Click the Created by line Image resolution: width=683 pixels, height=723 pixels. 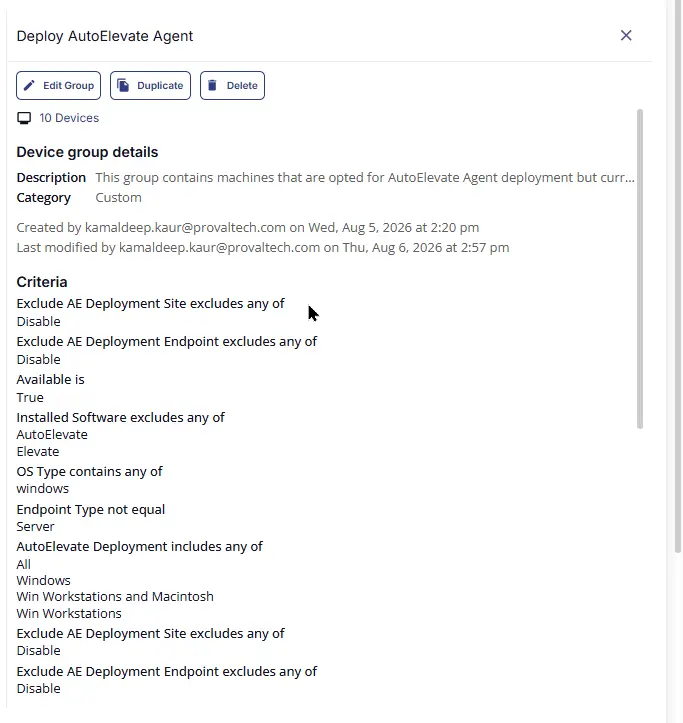point(248,227)
